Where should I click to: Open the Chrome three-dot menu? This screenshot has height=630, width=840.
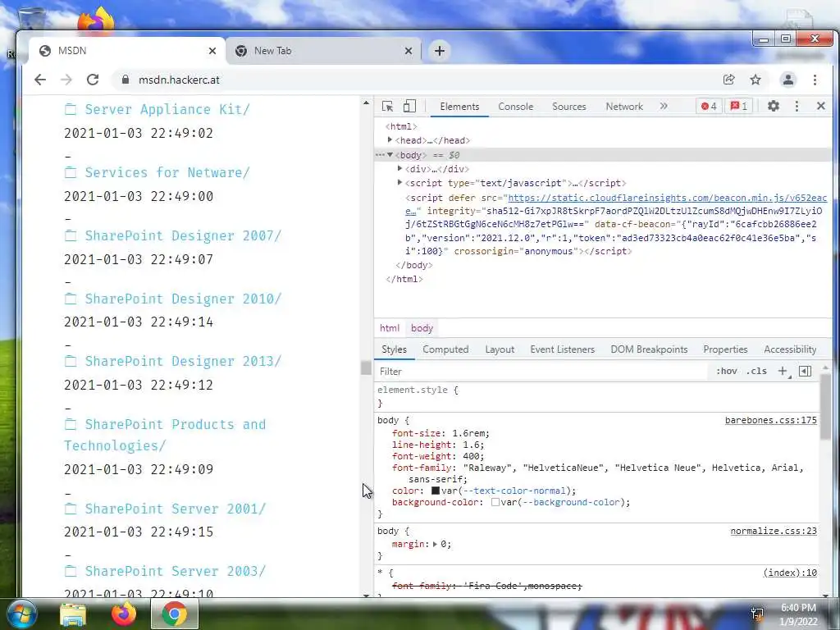[815, 80]
